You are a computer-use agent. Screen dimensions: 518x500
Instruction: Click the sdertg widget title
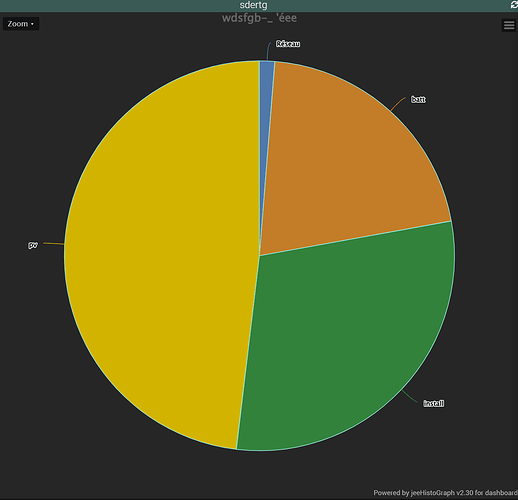pyautogui.click(x=253, y=5)
